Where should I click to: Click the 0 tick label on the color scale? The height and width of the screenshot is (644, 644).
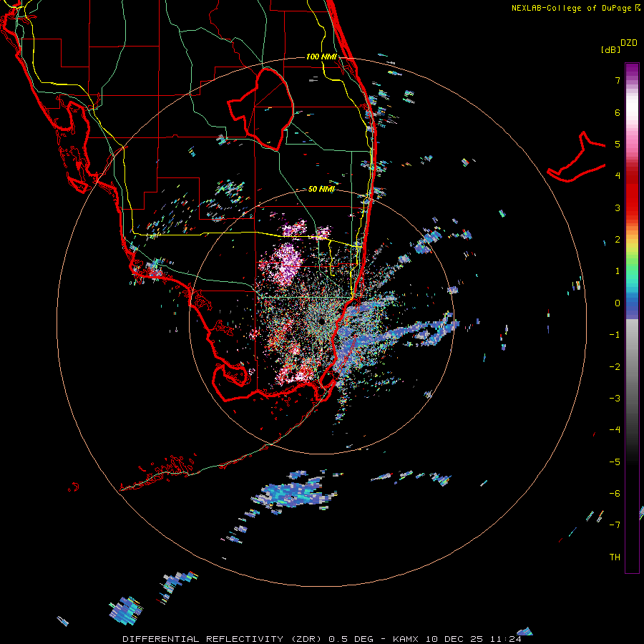618,303
